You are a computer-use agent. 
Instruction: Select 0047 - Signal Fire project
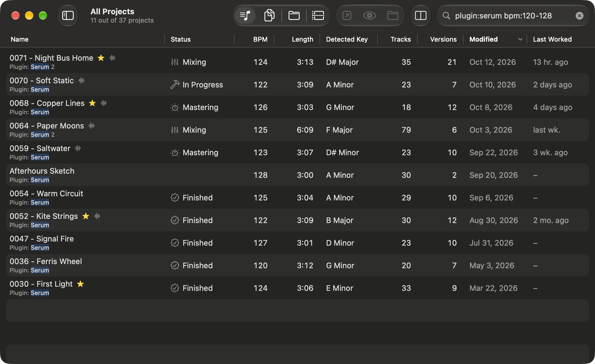point(297,243)
